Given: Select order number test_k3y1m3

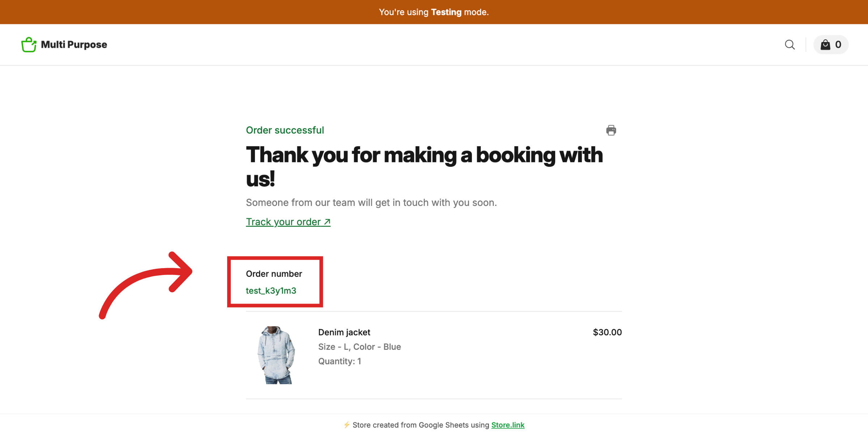Looking at the screenshot, I should pyautogui.click(x=271, y=291).
